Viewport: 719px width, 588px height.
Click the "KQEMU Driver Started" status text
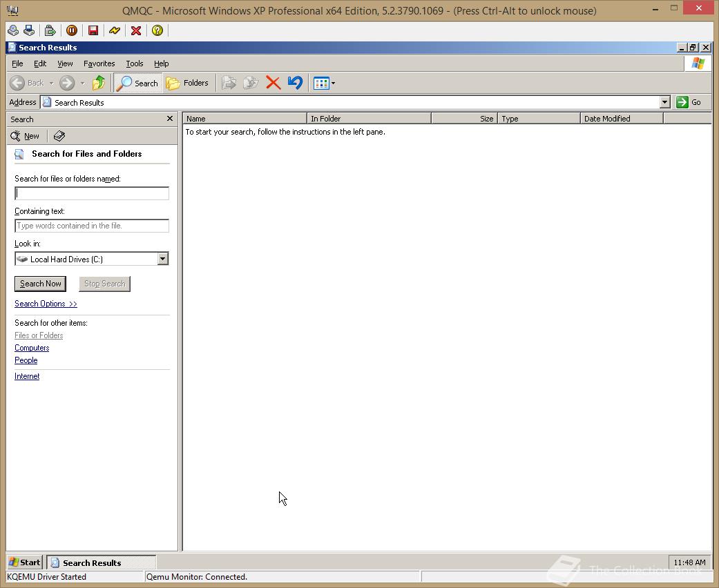[x=46, y=576]
